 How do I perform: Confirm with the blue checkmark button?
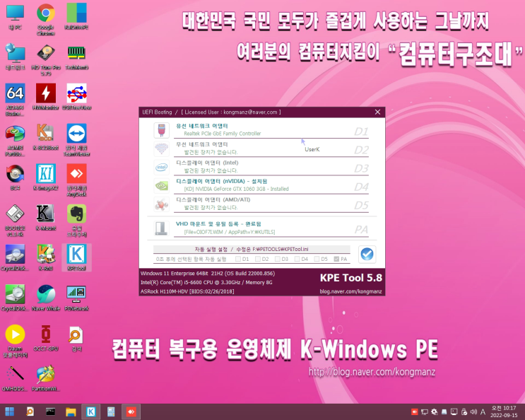tap(367, 255)
